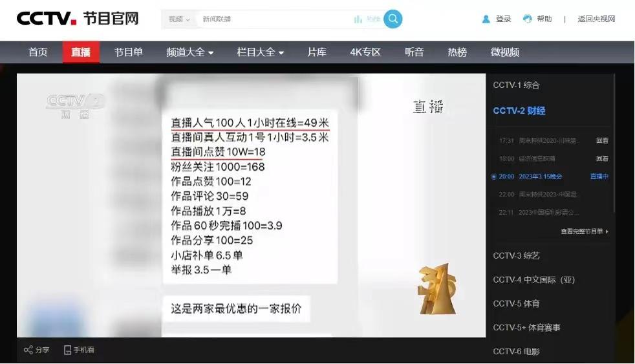Select channel CCTV-4 中文国际（亚）

[x=533, y=279]
